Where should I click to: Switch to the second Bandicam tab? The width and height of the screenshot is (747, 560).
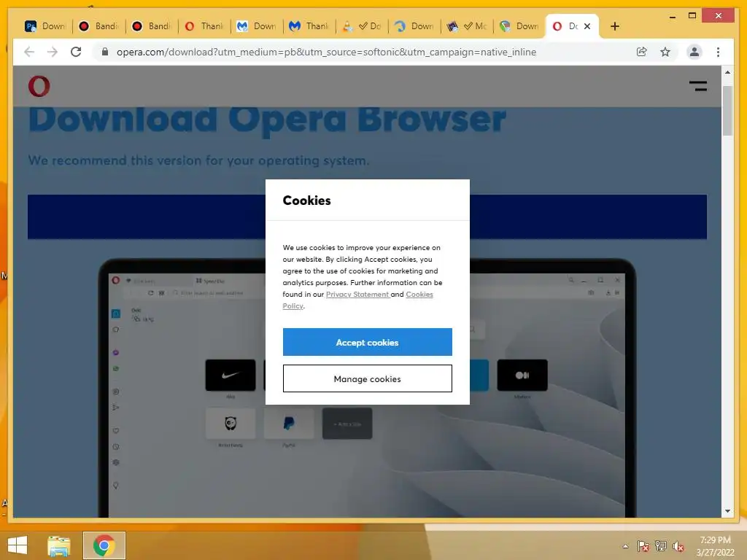(x=152, y=26)
